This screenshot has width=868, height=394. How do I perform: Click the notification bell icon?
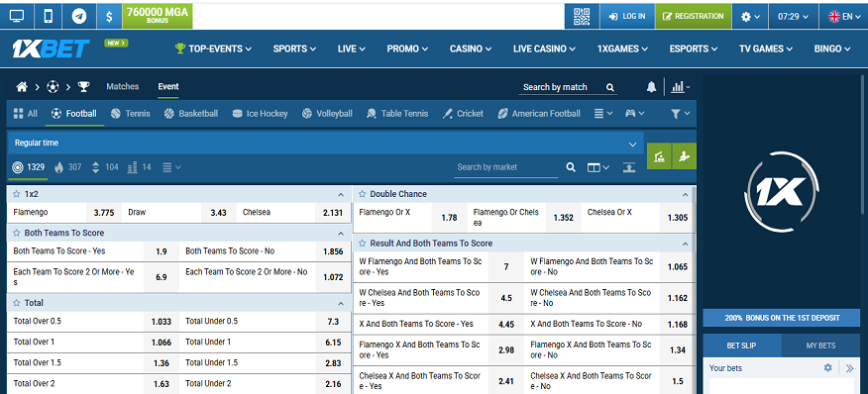click(652, 87)
